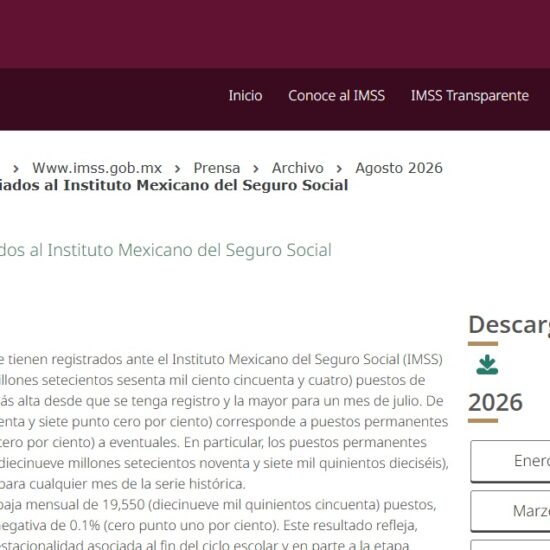The image size is (550, 550).
Task: Click the Descargas section heading
Action: [509, 325]
